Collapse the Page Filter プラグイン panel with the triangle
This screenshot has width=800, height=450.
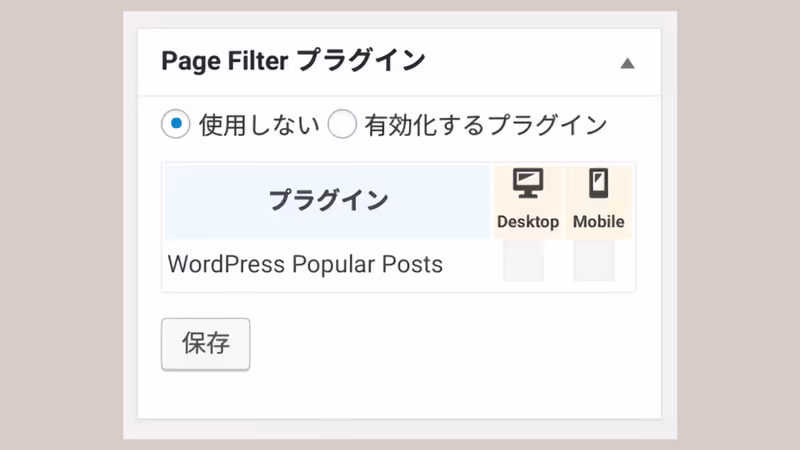click(x=627, y=63)
